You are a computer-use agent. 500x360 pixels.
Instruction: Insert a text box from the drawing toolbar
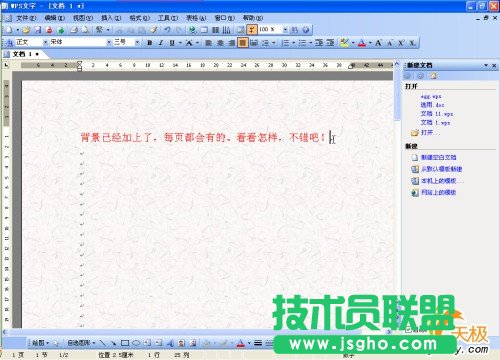(147, 343)
